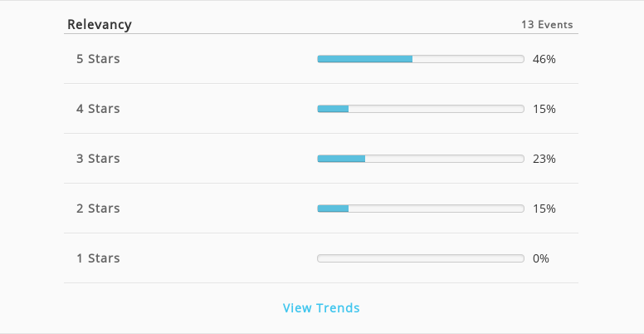This screenshot has width=644, height=334.
Task: Click the 0% percentage value
Action: point(541,258)
